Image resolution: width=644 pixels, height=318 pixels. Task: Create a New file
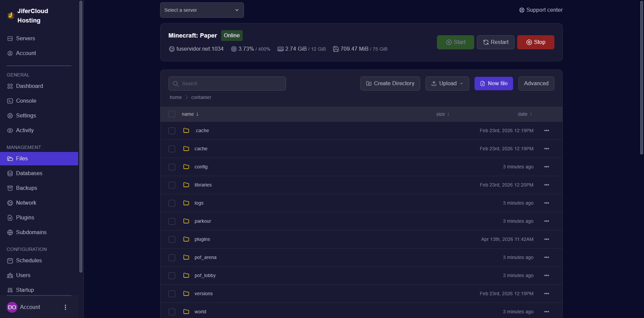tap(494, 84)
